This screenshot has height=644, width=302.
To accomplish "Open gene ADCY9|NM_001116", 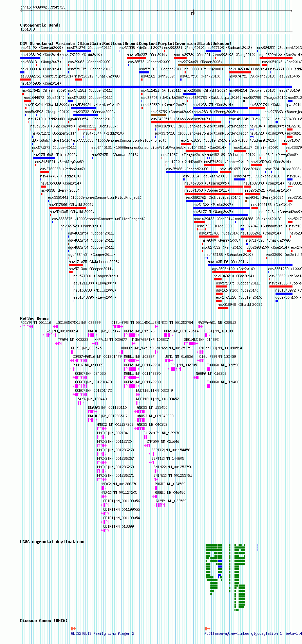I will click(36, 323).
